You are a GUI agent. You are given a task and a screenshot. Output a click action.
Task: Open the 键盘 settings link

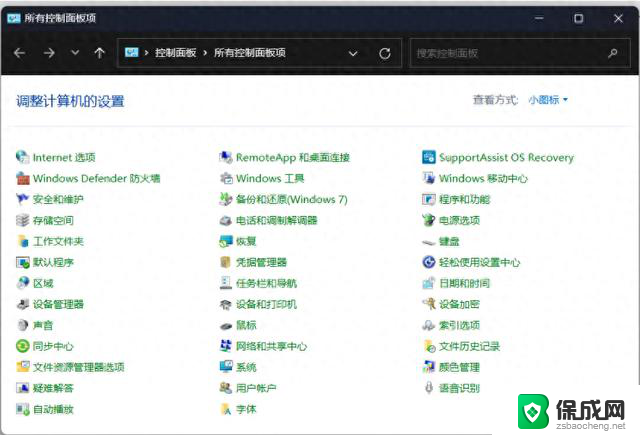coord(449,242)
